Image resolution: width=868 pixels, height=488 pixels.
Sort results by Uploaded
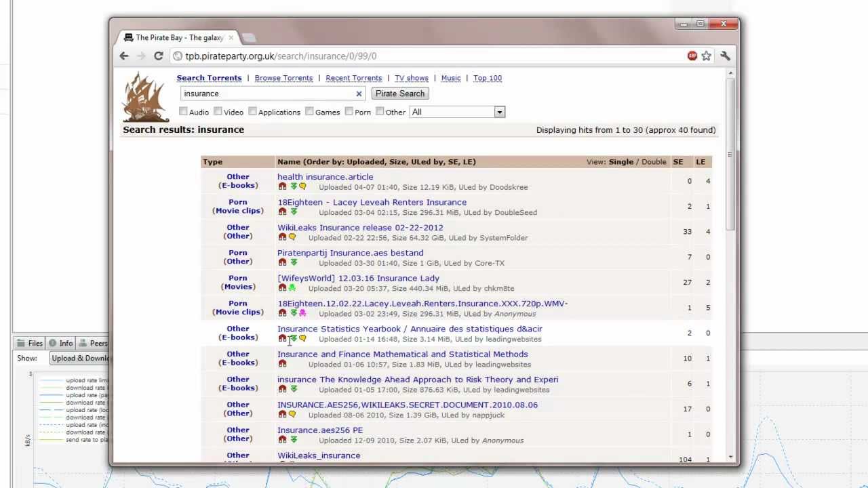coord(366,162)
